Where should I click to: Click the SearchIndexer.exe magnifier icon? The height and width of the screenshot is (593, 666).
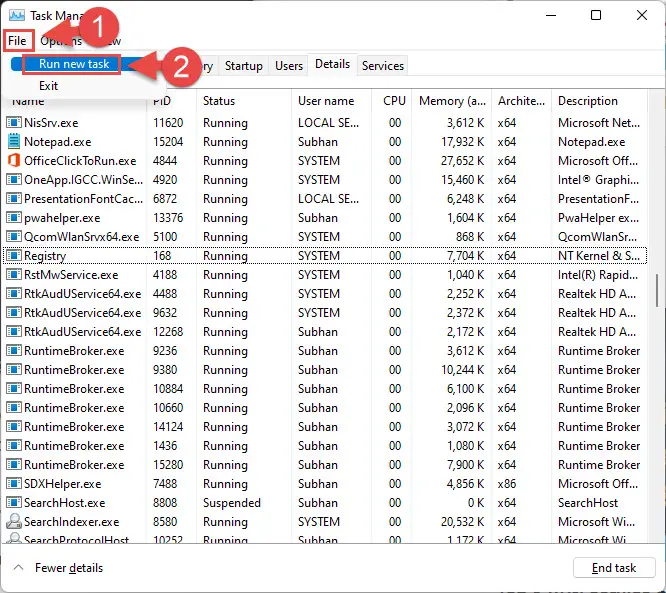point(14,522)
